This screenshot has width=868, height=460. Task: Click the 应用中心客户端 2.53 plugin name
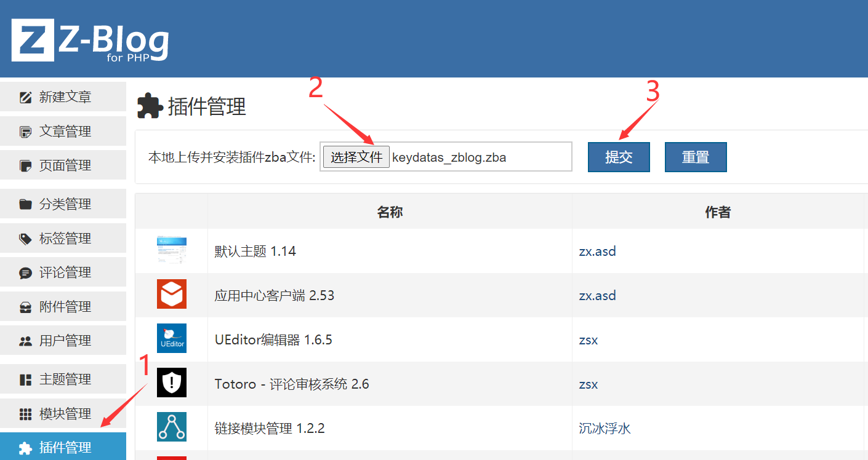[275, 295]
